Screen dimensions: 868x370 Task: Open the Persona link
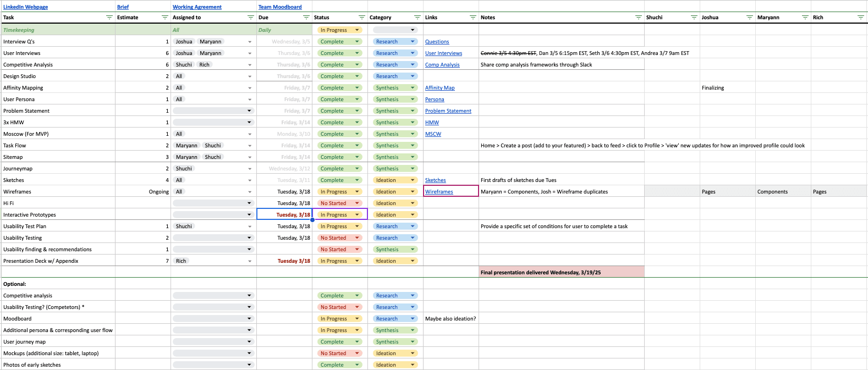point(435,100)
